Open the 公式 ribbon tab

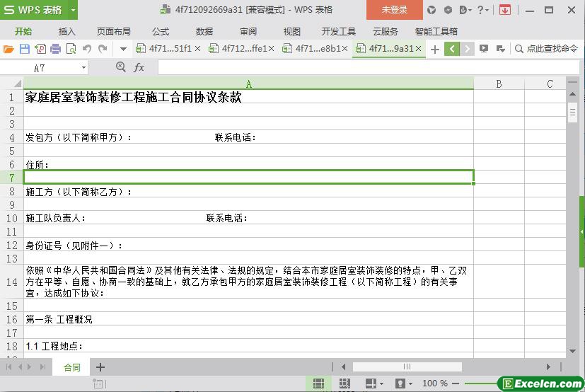pyautogui.click(x=161, y=31)
